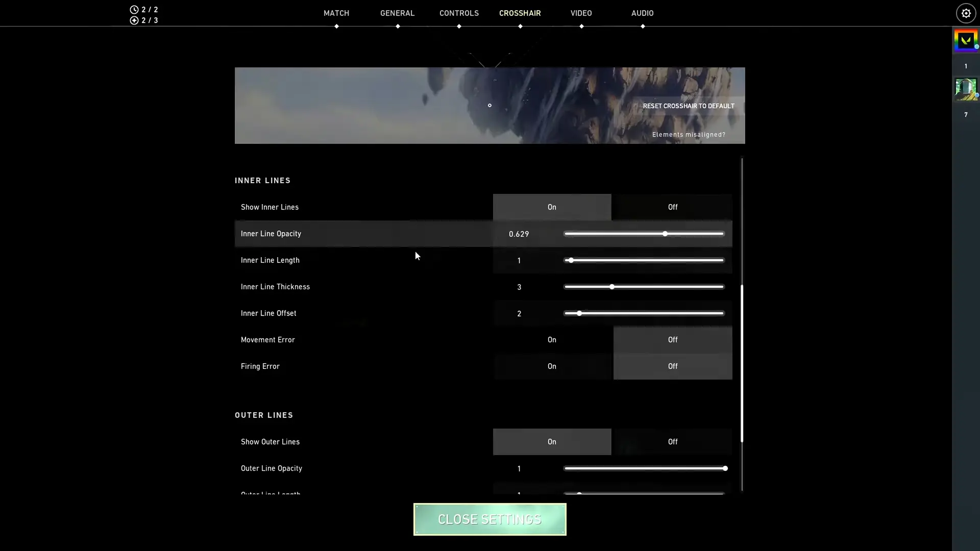Click the Elements misaligned link
Viewport: 980px width, 551px height.
(689, 134)
